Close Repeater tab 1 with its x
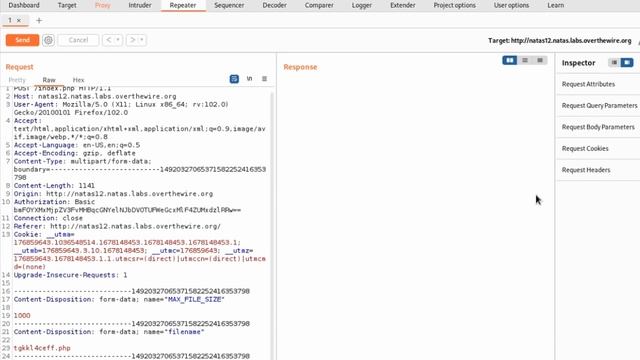 coord(19,20)
